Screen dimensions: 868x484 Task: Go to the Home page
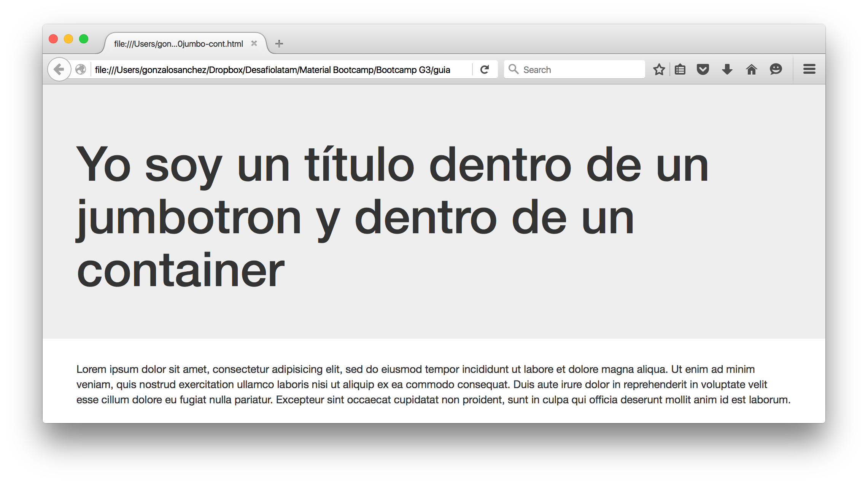[x=751, y=70]
